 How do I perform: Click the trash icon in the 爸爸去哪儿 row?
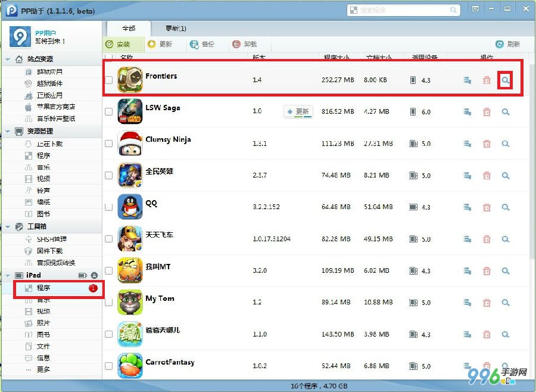487,334
